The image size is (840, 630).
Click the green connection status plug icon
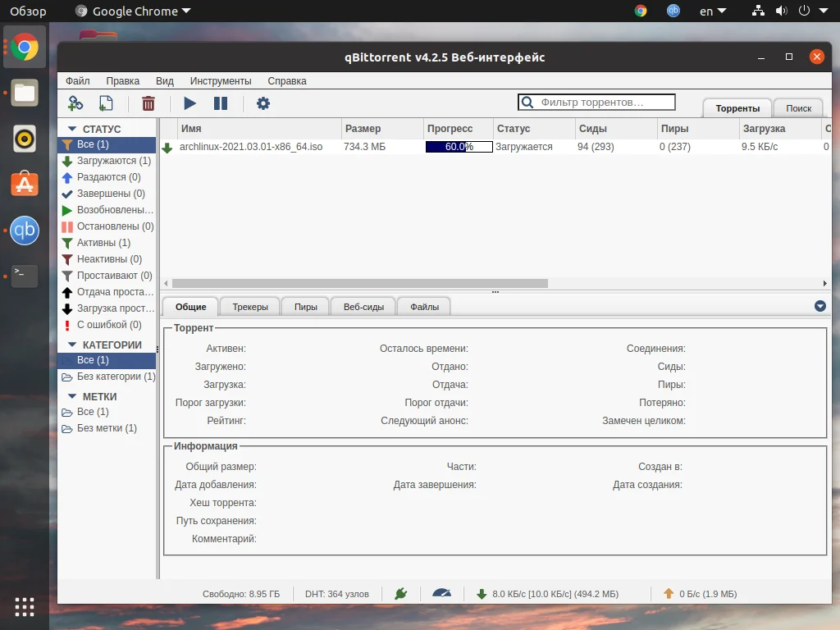click(x=400, y=593)
